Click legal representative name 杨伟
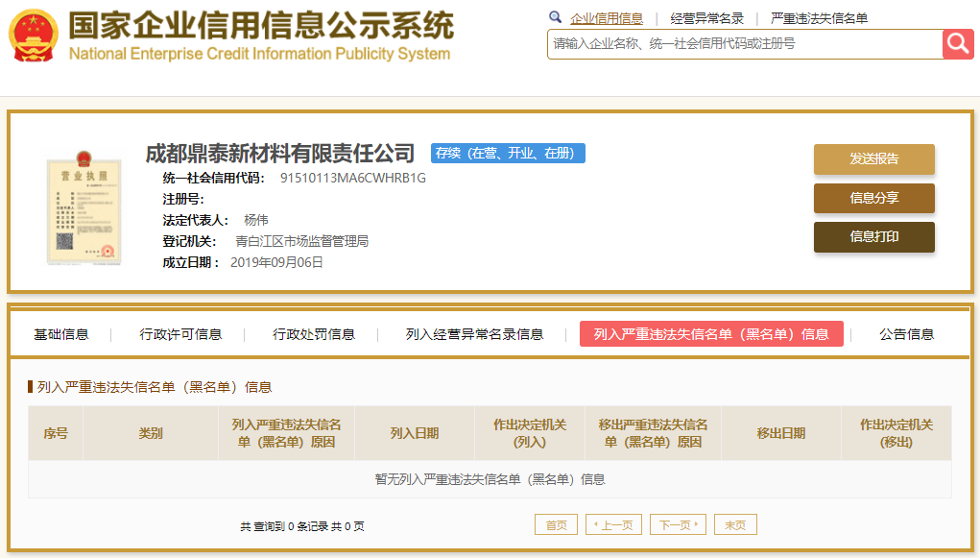The height and width of the screenshot is (558, 980). point(256,220)
